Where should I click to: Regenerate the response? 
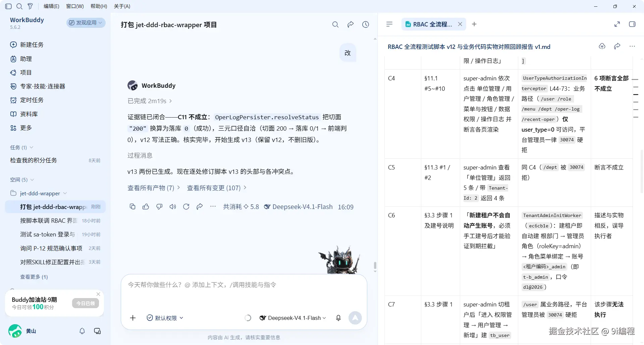(186, 207)
